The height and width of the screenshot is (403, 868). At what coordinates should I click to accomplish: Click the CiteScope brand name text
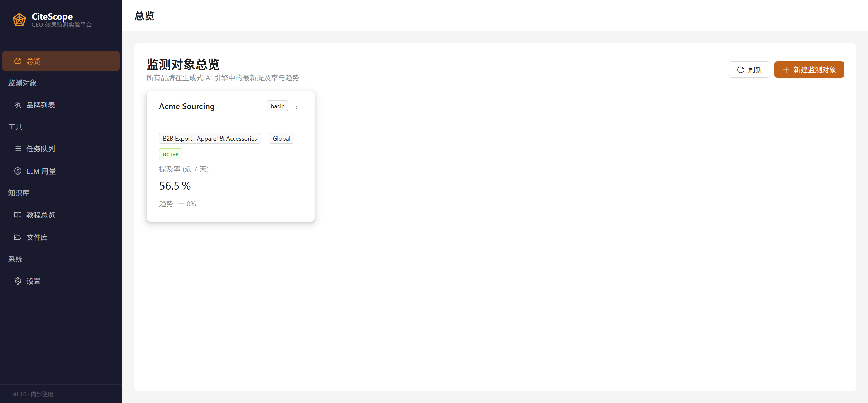point(52,16)
